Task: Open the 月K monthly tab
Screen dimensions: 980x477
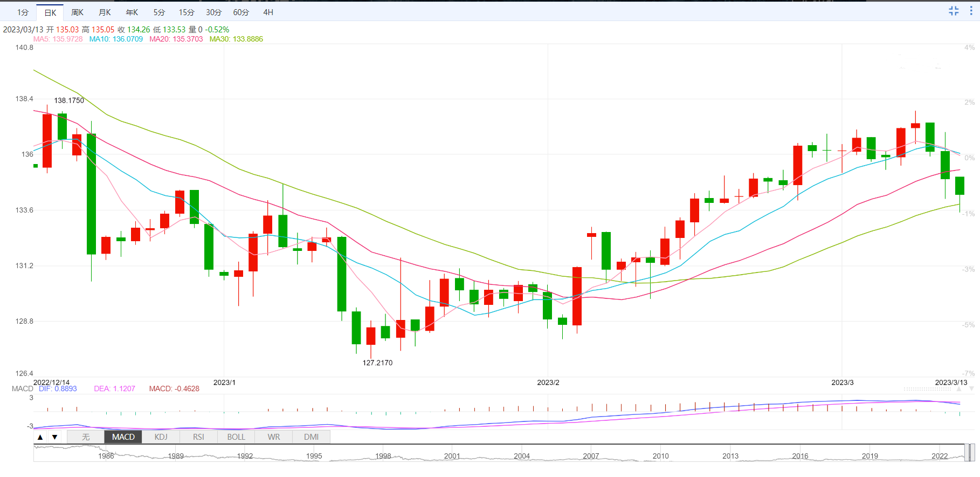Action: (x=105, y=12)
